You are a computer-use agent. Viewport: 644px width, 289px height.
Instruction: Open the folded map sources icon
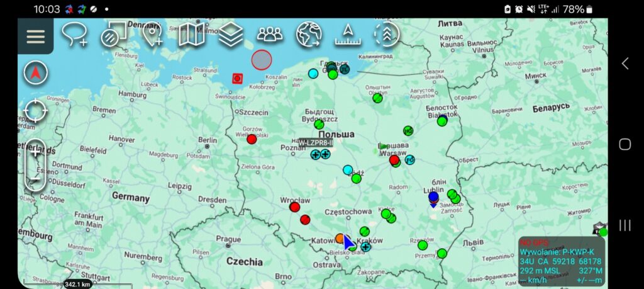191,35
